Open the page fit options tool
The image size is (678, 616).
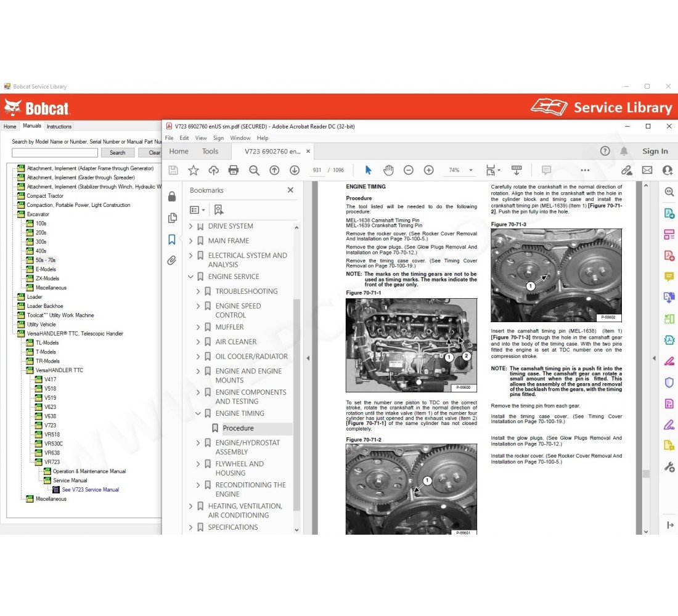click(x=492, y=170)
